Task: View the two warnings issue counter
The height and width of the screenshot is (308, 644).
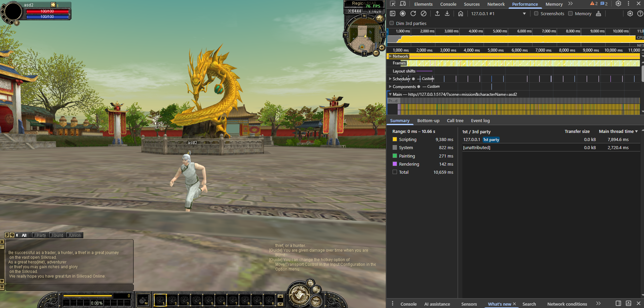Action: [594, 4]
